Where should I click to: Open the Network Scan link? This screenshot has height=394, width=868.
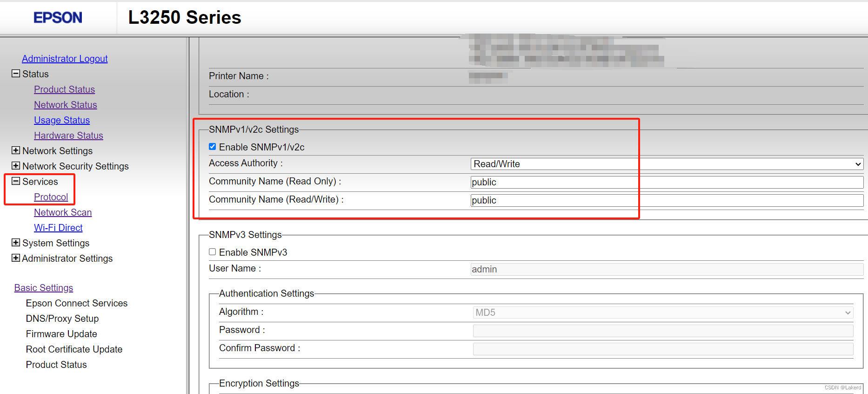[63, 212]
